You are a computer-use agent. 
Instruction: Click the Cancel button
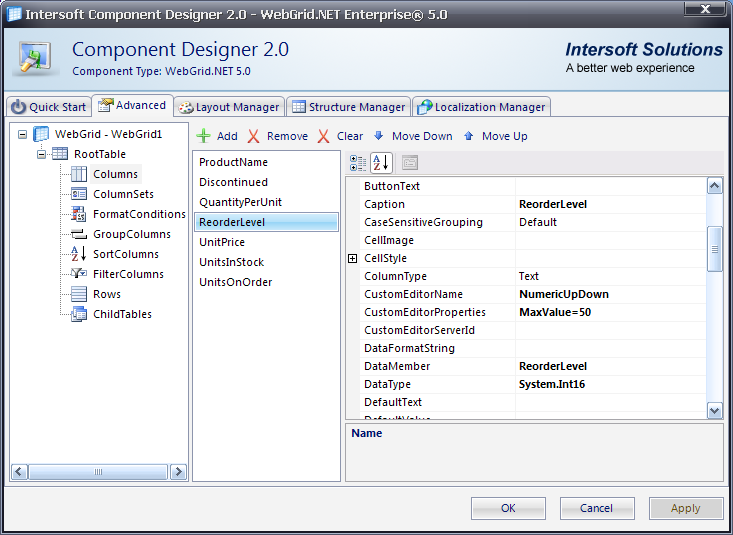pyautogui.click(x=596, y=508)
